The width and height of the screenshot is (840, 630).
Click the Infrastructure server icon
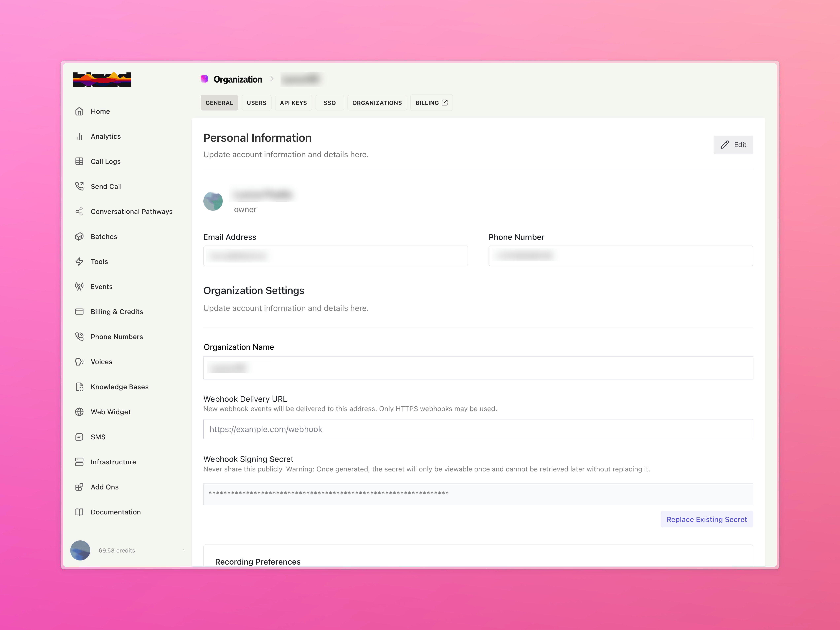[79, 462]
